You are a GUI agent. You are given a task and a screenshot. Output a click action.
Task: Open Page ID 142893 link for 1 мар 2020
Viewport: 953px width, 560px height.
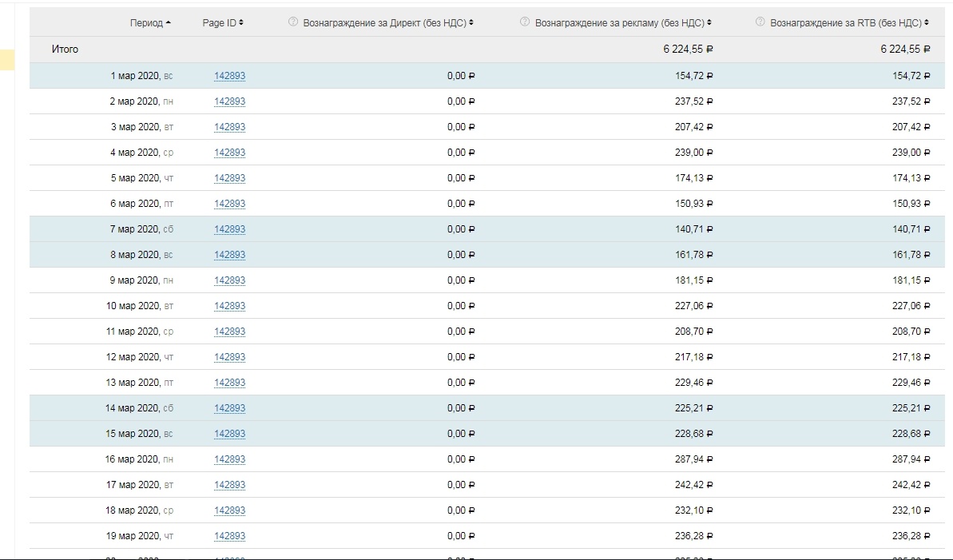tap(230, 76)
